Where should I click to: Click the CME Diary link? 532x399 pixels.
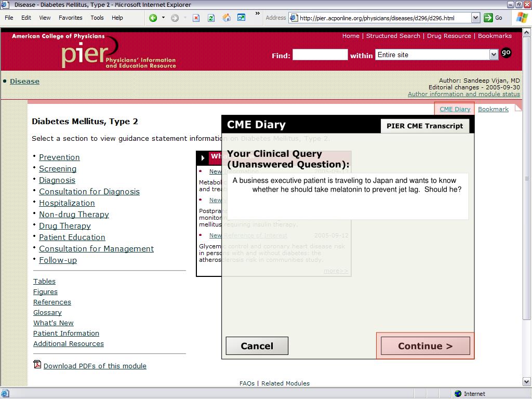tap(455, 109)
